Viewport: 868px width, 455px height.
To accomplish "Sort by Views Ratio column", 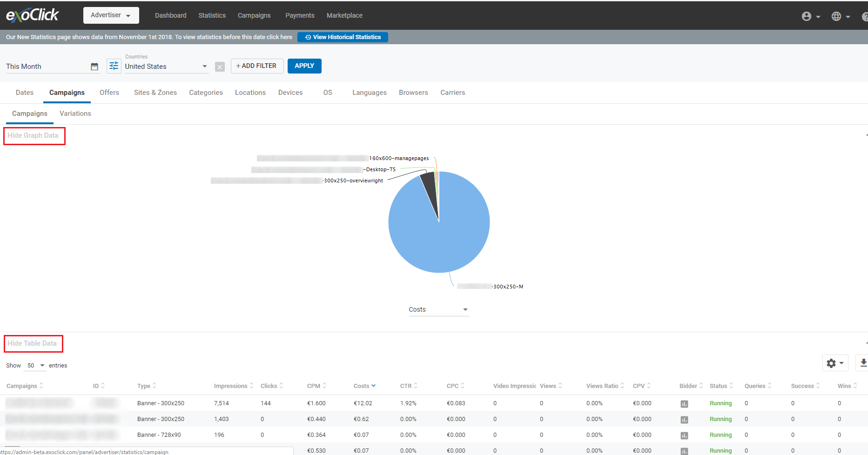I will click(x=605, y=386).
